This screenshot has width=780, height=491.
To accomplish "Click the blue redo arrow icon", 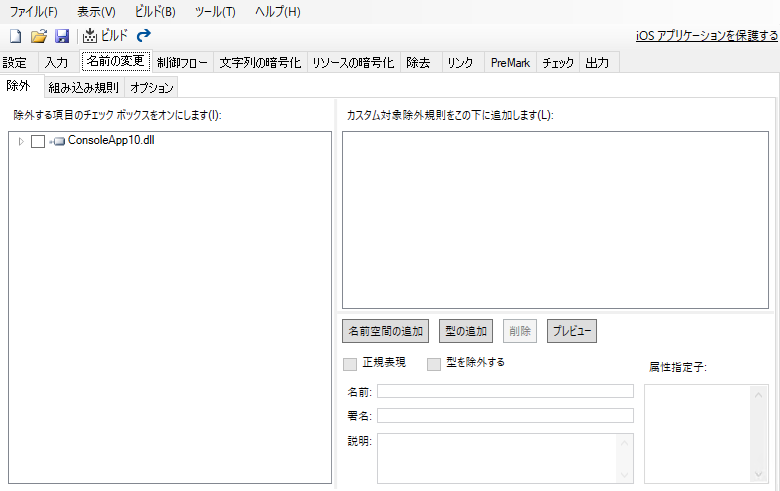I will click(x=144, y=36).
